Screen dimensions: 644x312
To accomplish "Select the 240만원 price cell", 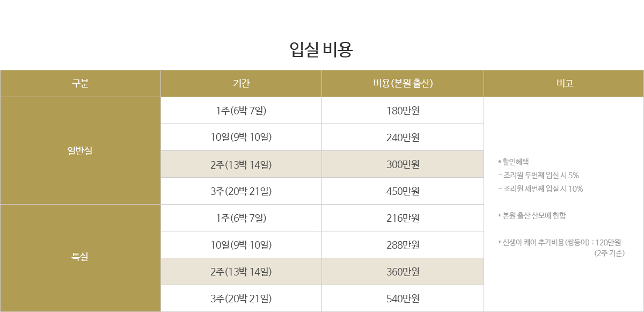I will tap(402, 137).
